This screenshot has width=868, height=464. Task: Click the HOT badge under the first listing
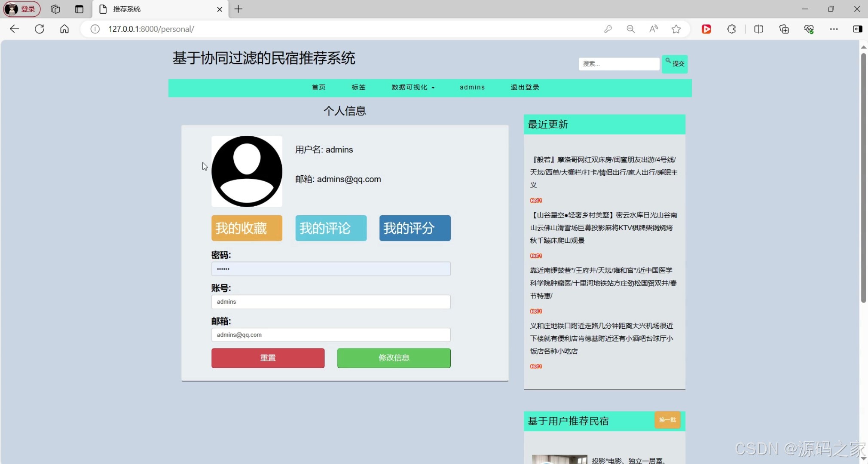[535, 200]
